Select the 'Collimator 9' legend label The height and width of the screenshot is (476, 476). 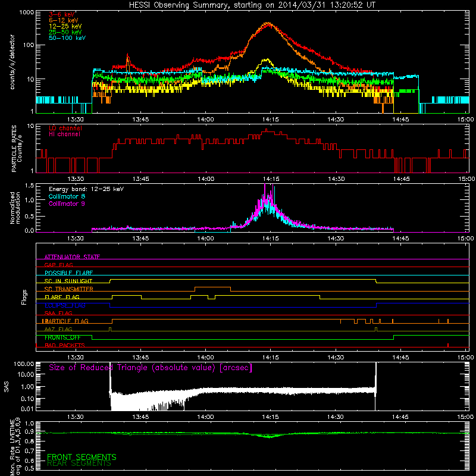pos(67,203)
